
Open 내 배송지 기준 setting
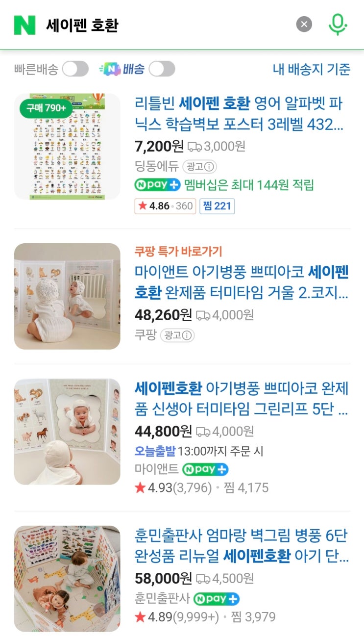[312, 69]
